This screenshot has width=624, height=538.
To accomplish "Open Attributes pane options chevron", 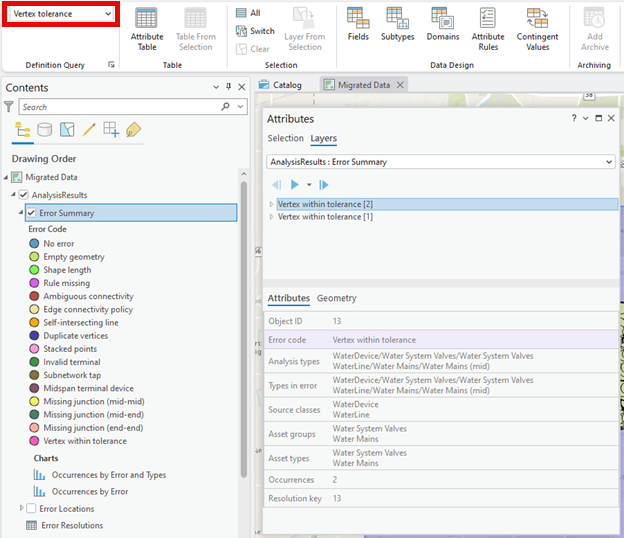I will (585, 118).
